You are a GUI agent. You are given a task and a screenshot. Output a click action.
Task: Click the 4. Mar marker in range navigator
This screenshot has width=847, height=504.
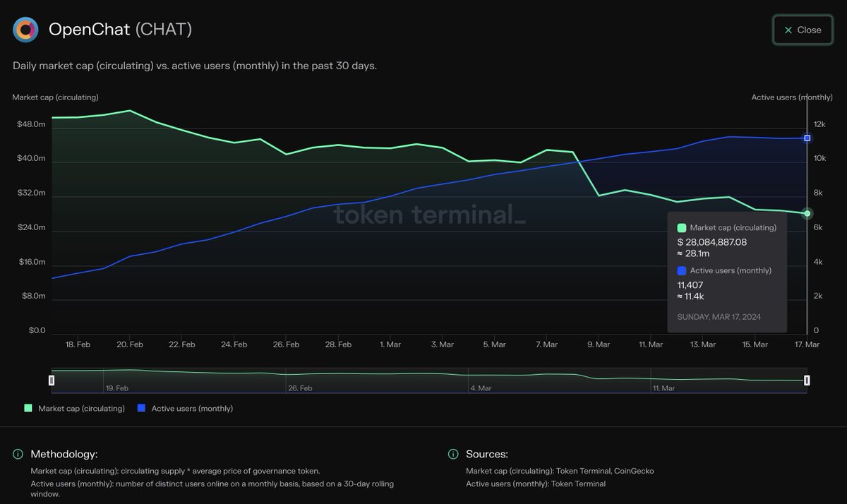coord(481,388)
